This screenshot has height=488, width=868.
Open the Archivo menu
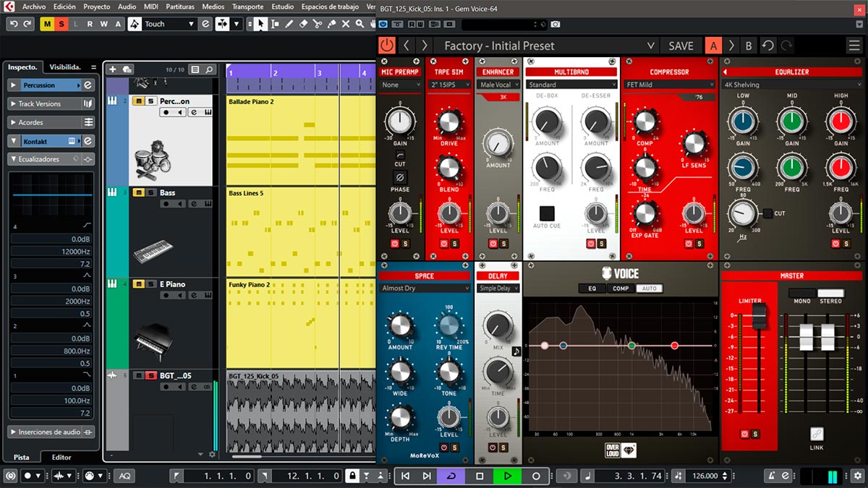click(33, 7)
